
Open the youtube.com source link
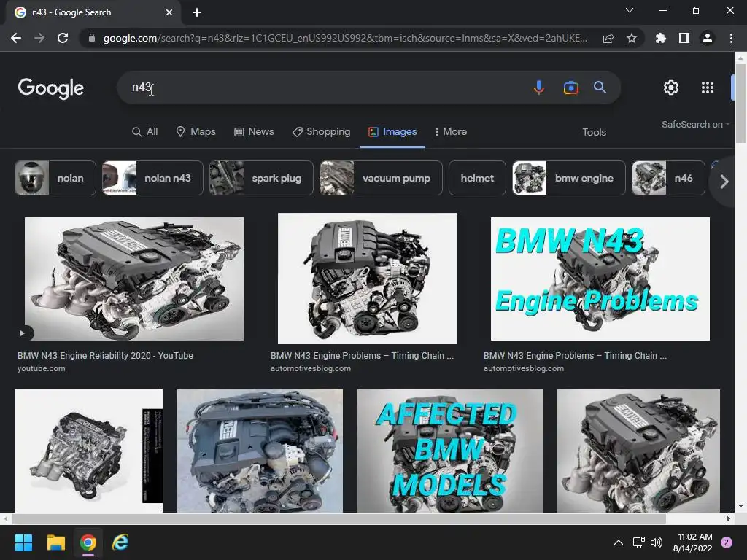[x=42, y=368]
